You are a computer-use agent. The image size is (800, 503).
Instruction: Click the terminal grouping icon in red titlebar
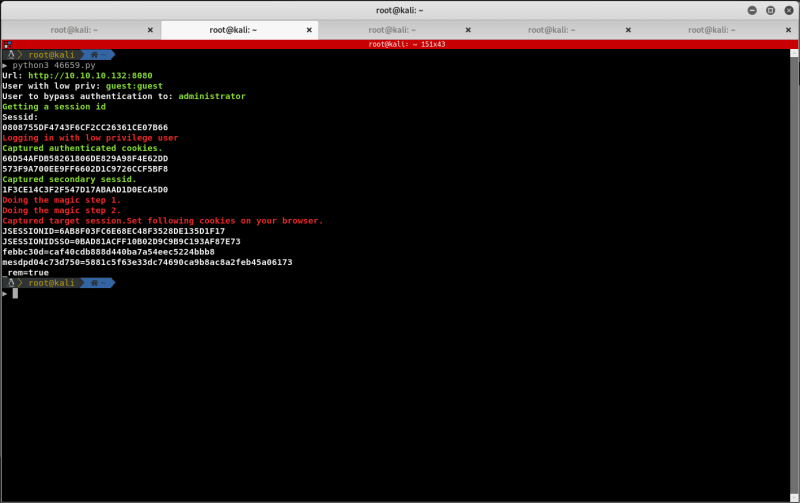tap(7, 44)
